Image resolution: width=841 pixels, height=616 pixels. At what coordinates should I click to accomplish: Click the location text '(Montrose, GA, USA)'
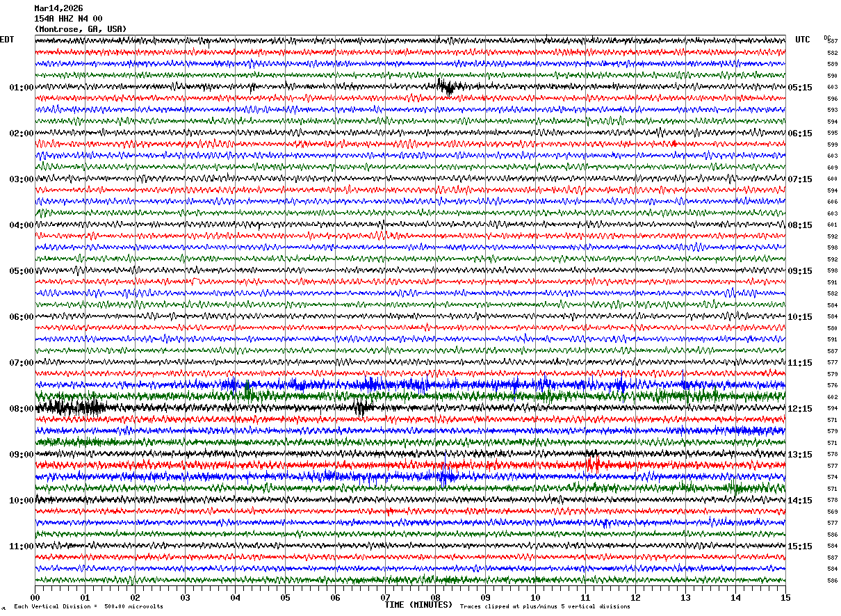[81, 29]
